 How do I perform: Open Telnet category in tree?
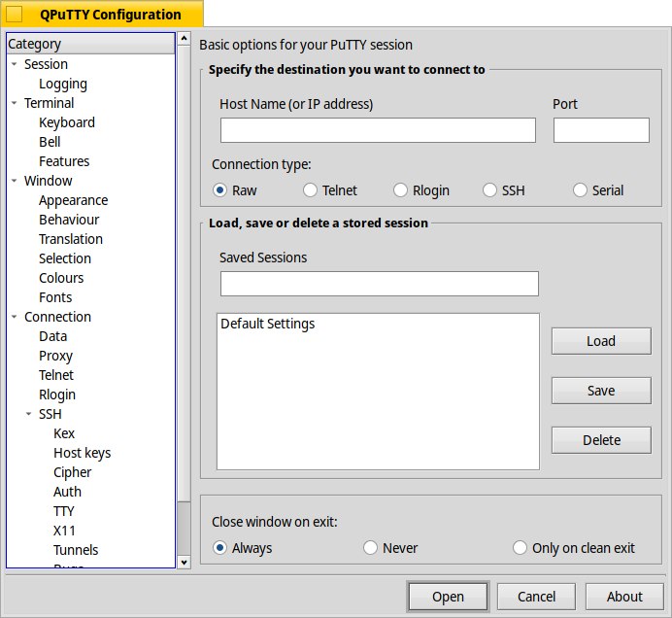[x=56, y=375]
